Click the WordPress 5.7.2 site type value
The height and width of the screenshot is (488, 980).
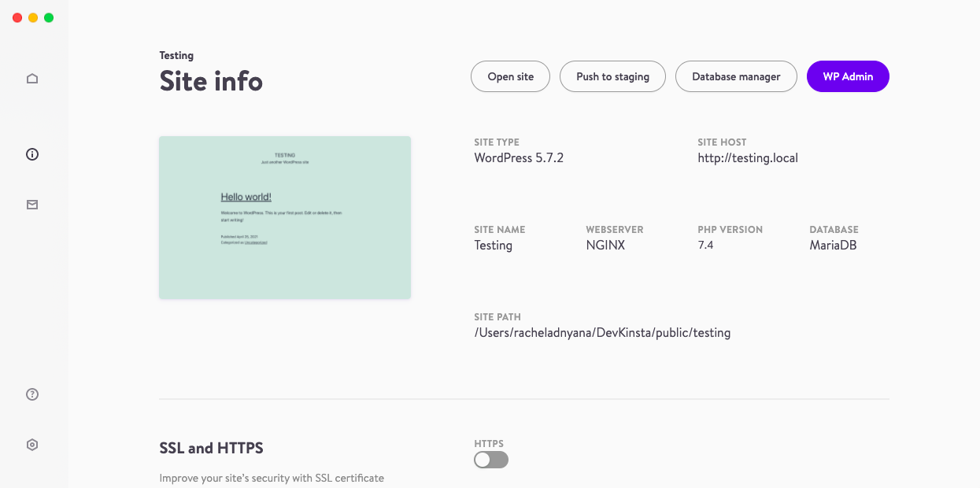click(519, 158)
